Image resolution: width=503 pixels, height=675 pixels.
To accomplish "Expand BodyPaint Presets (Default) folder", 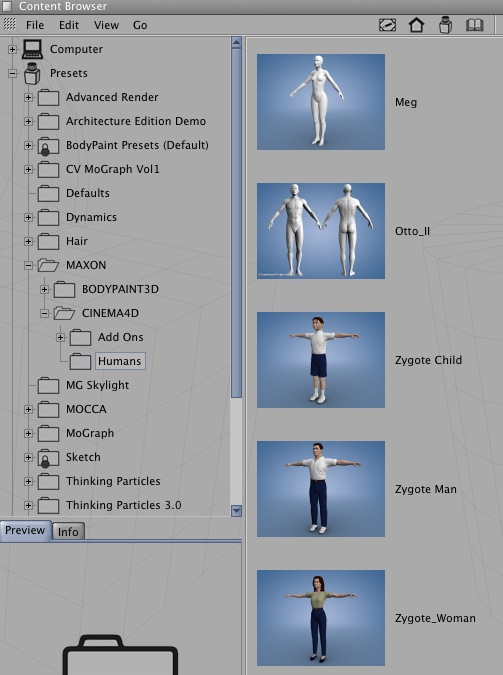I will point(28,146).
